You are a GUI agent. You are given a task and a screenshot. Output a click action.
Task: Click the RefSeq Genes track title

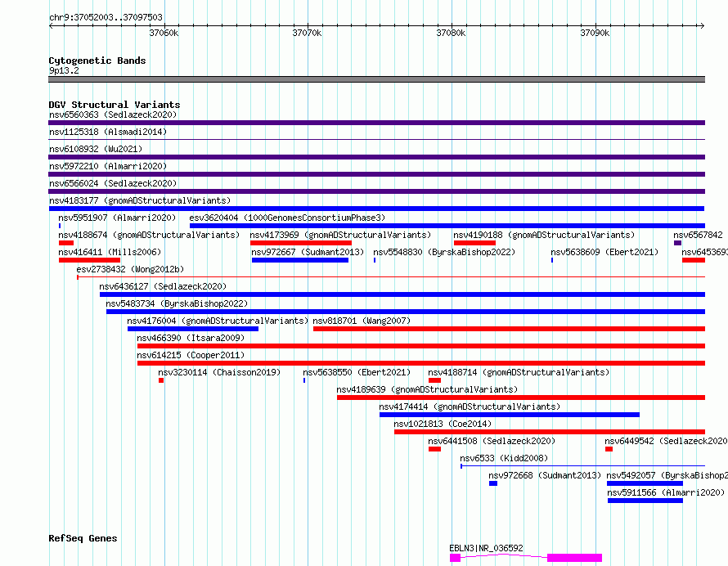click(83, 538)
